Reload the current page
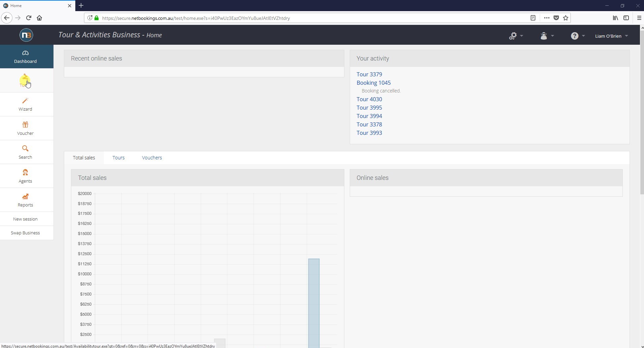This screenshot has width=644, height=348. point(29,18)
